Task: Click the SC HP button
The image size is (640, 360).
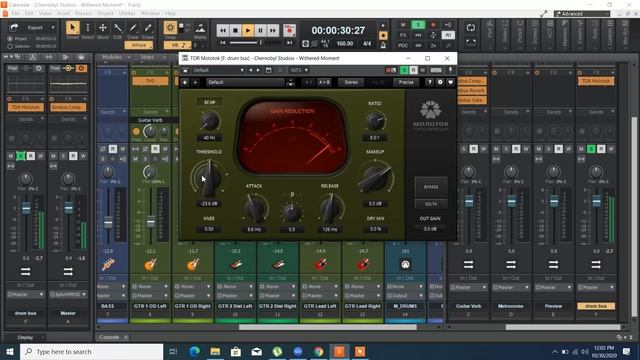Action: pyautogui.click(x=209, y=102)
